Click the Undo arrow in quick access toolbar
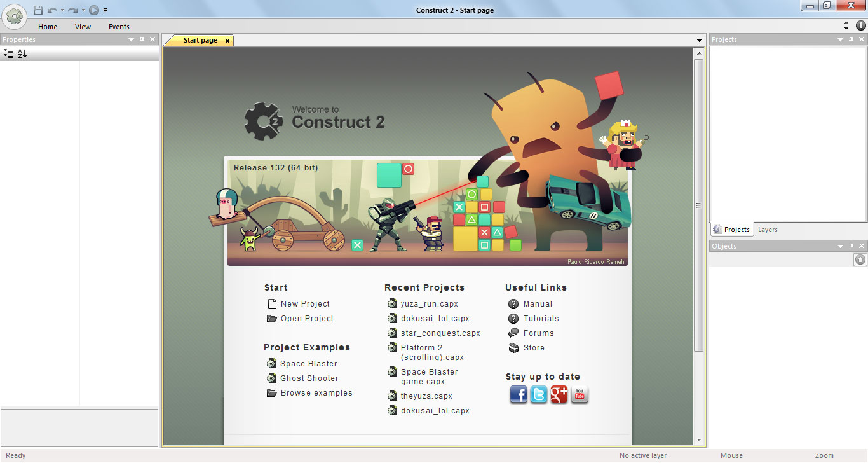 coord(52,10)
